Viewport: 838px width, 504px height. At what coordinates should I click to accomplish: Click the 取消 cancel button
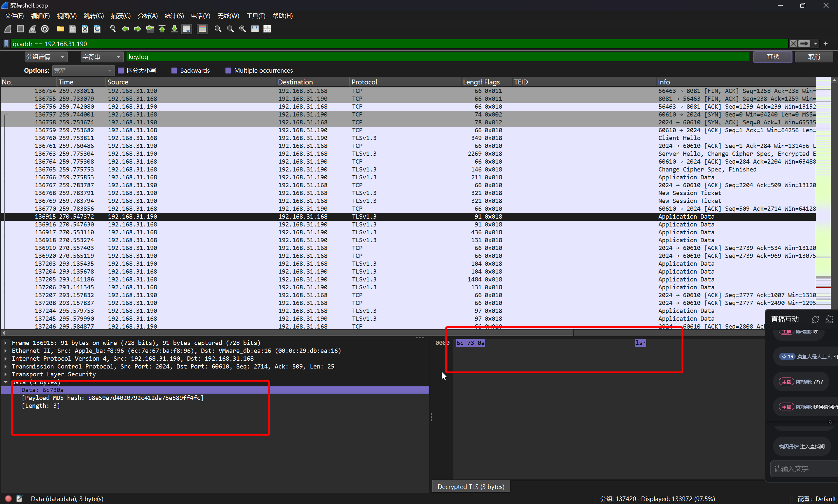click(814, 57)
